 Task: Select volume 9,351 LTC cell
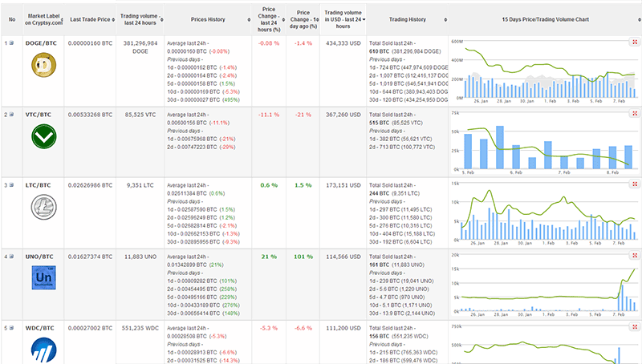pyautogui.click(x=140, y=185)
